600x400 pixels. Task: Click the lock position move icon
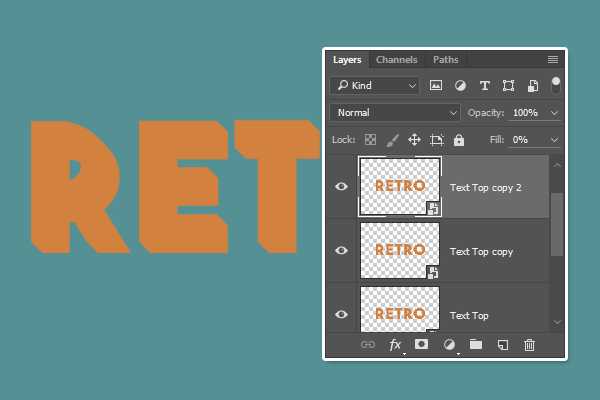414,140
